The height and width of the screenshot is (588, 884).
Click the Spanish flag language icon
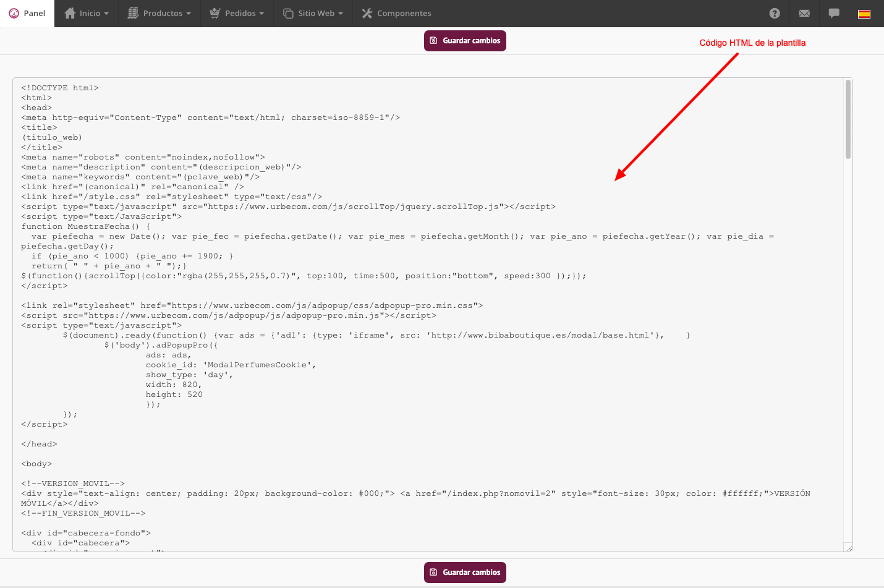click(864, 14)
